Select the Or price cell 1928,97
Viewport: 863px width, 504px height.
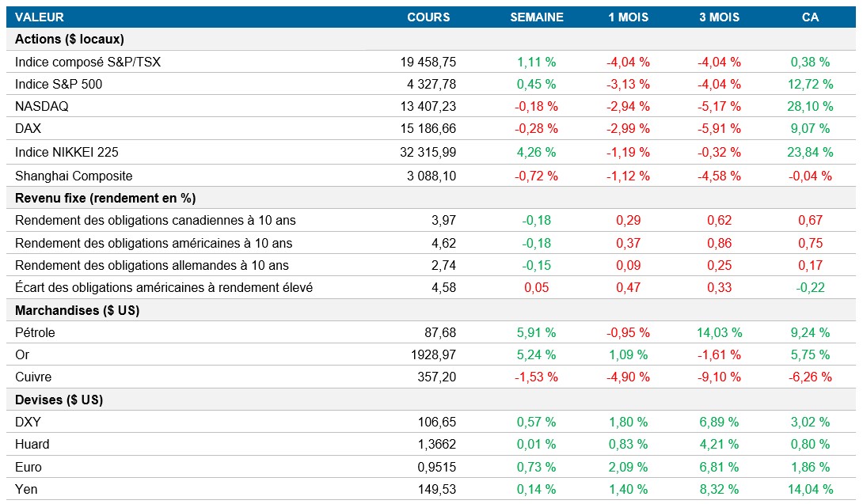(434, 354)
